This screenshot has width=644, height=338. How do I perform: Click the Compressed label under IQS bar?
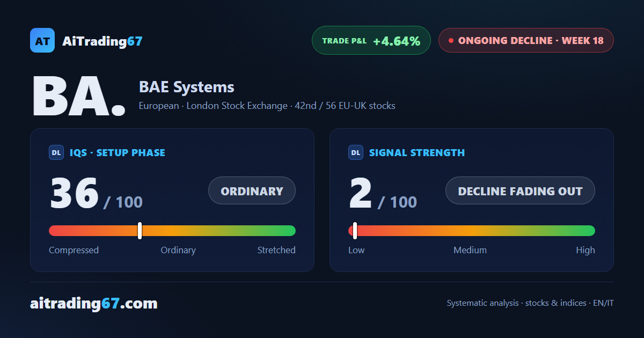coord(74,250)
